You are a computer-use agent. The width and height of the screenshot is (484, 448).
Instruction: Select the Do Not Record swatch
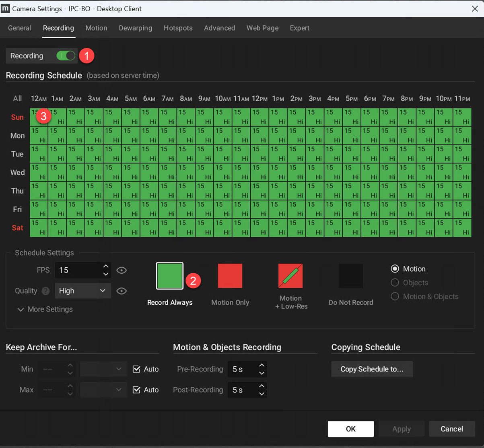350,276
